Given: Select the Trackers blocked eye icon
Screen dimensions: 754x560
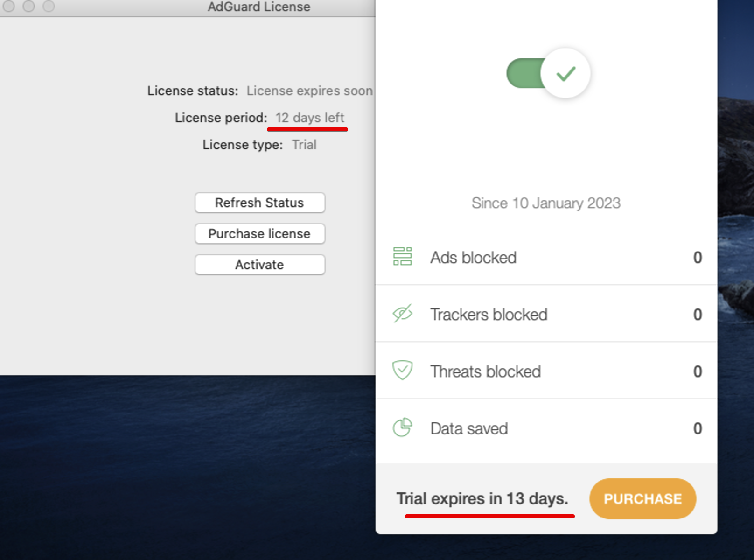Looking at the screenshot, I should (402, 314).
